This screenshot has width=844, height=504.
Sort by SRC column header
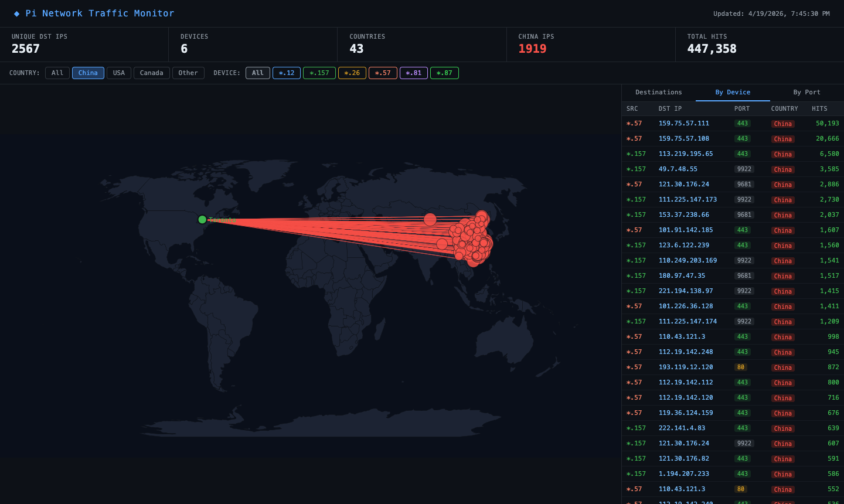click(632, 108)
